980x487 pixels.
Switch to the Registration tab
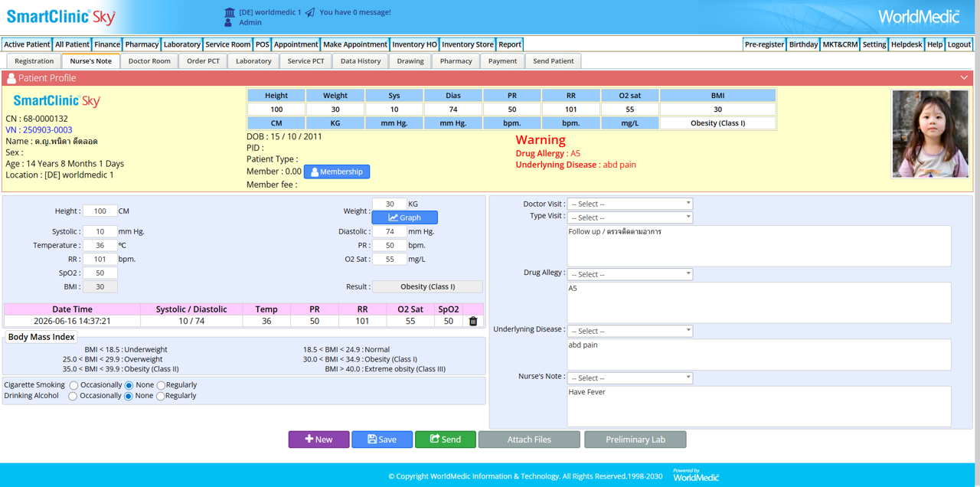pos(34,61)
